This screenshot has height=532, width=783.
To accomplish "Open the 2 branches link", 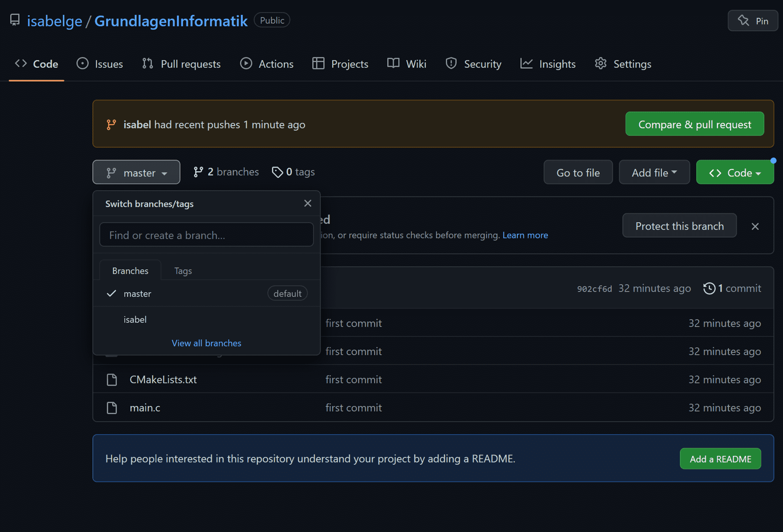I will tap(226, 172).
